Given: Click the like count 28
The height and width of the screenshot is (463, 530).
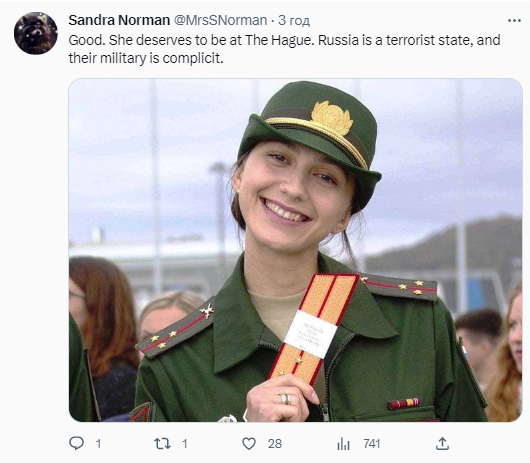Looking at the screenshot, I should click(275, 443).
